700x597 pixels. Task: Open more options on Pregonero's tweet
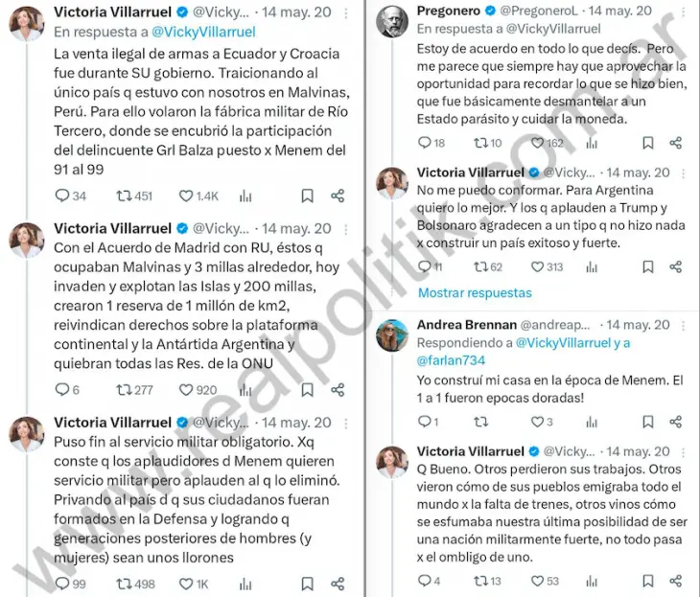click(683, 12)
